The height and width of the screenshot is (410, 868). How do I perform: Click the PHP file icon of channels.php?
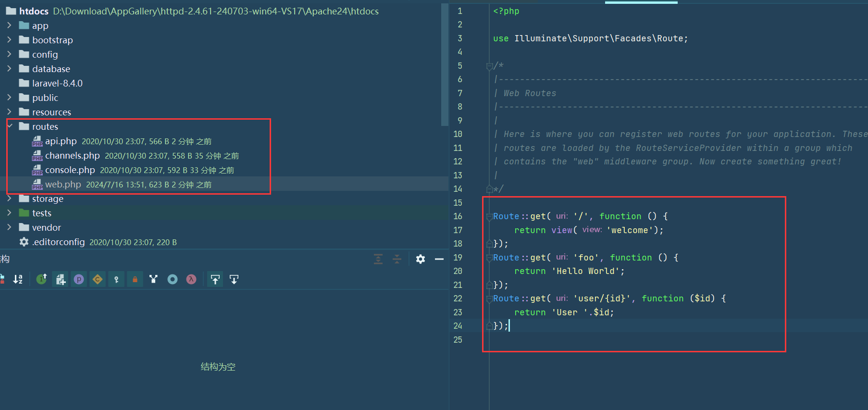37,156
